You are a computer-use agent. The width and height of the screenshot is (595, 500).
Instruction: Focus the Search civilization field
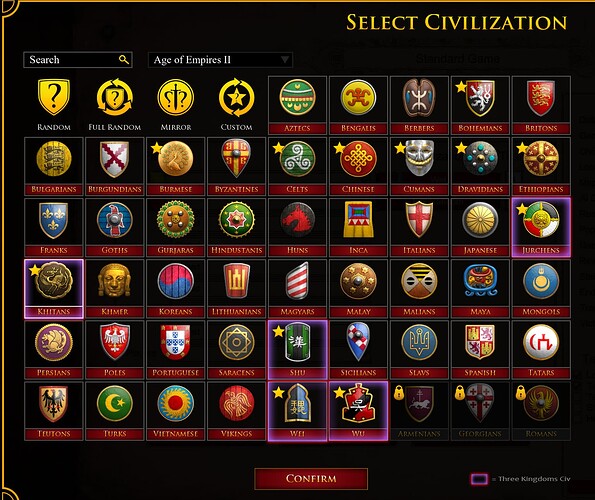78,60
